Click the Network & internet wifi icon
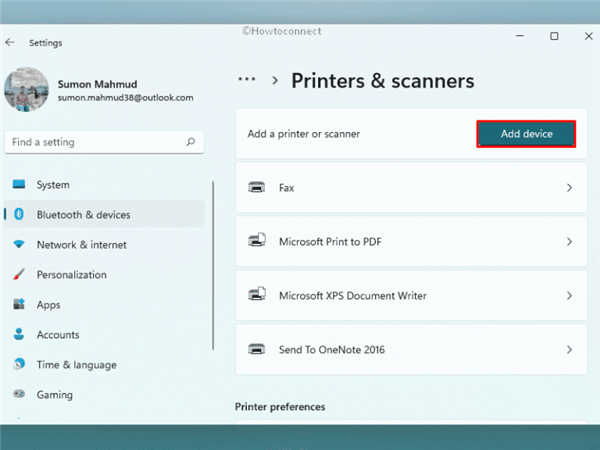The height and width of the screenshot is (450, 600). 19,244
